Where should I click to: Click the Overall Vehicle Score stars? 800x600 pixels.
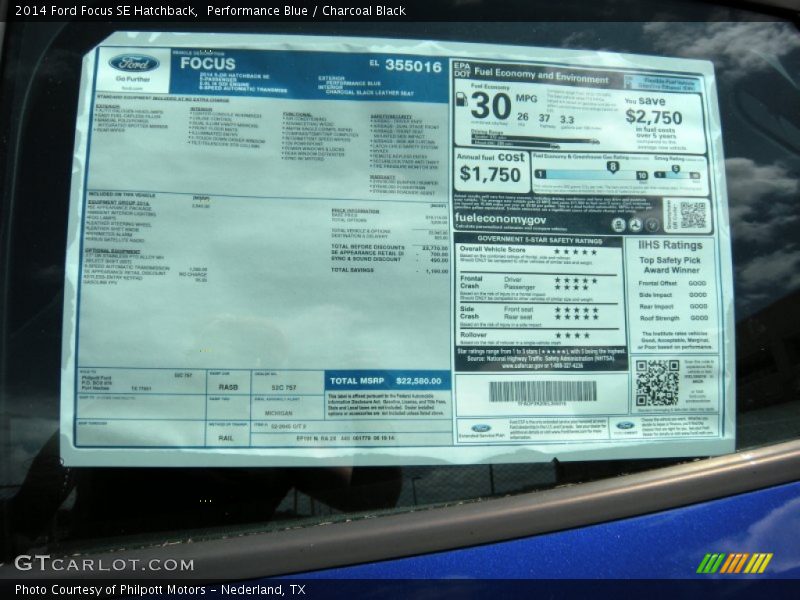point(576,252)
